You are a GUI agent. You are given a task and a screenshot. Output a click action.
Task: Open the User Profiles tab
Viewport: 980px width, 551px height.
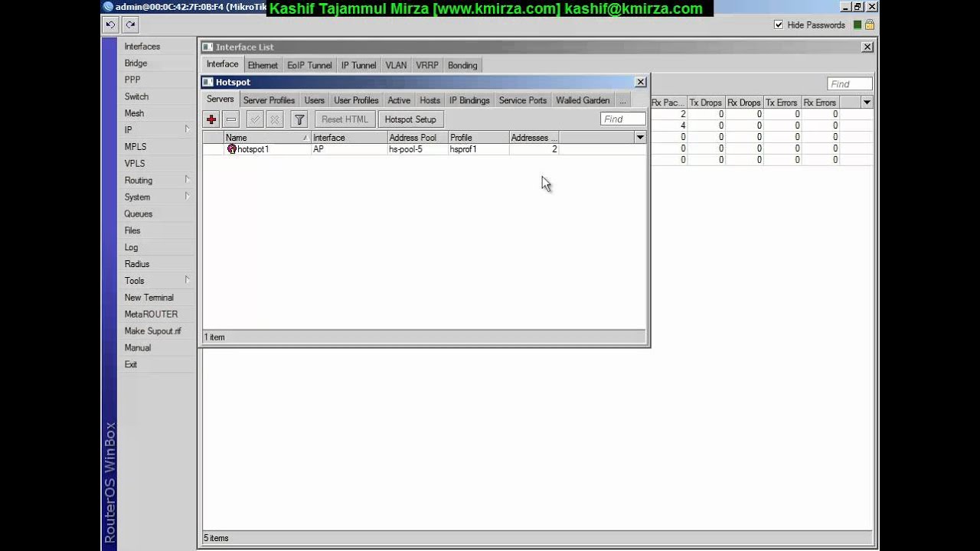(356, 100)
